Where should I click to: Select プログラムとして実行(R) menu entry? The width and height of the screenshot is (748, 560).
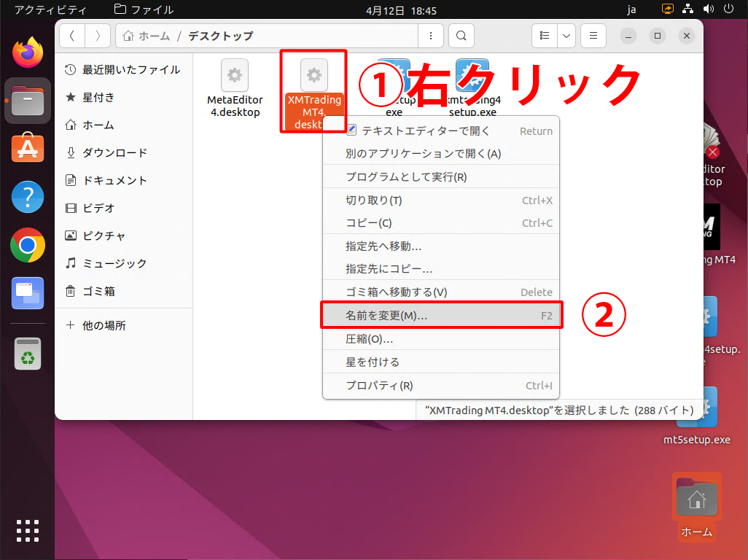pos(406,177)
